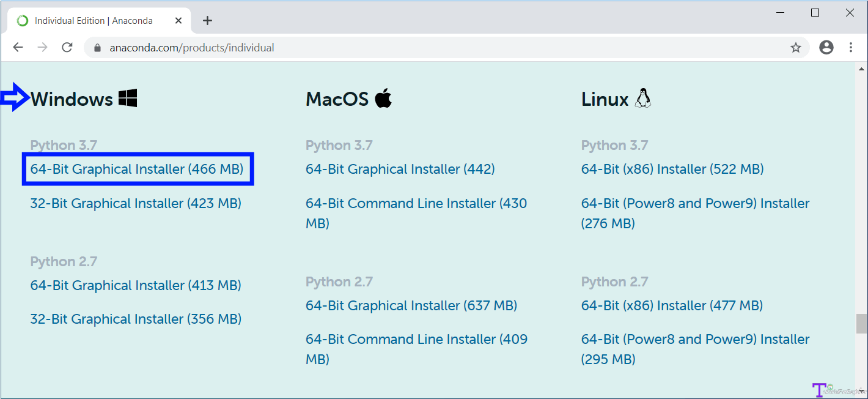Click the padlock site info icon
Viewport: 868px width, 399px height.
96,48
